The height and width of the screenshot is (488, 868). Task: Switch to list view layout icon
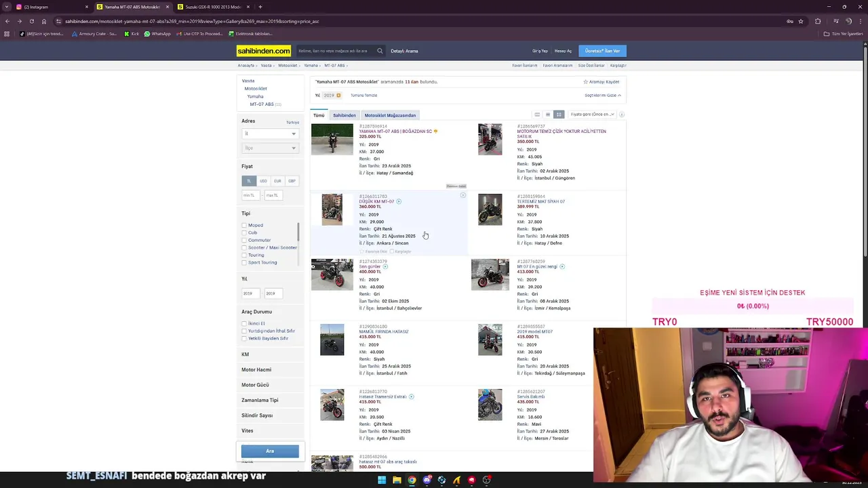click(548, 115)
